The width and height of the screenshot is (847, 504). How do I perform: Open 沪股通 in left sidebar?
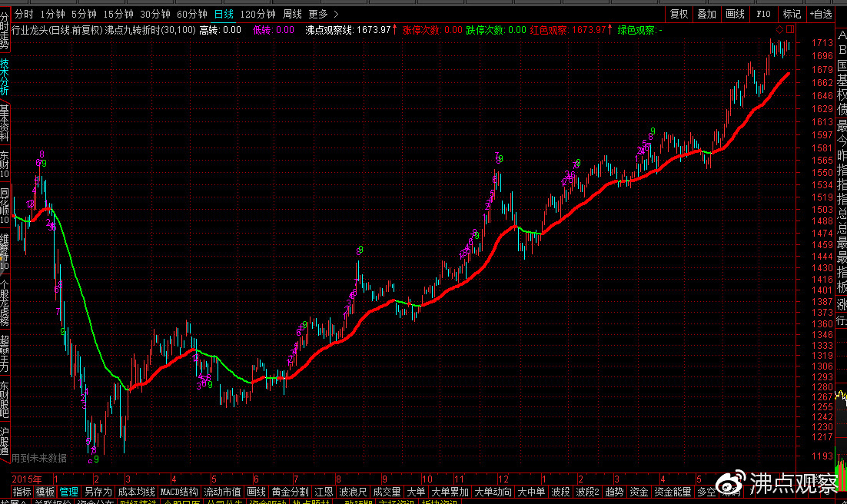click(5, 441)
